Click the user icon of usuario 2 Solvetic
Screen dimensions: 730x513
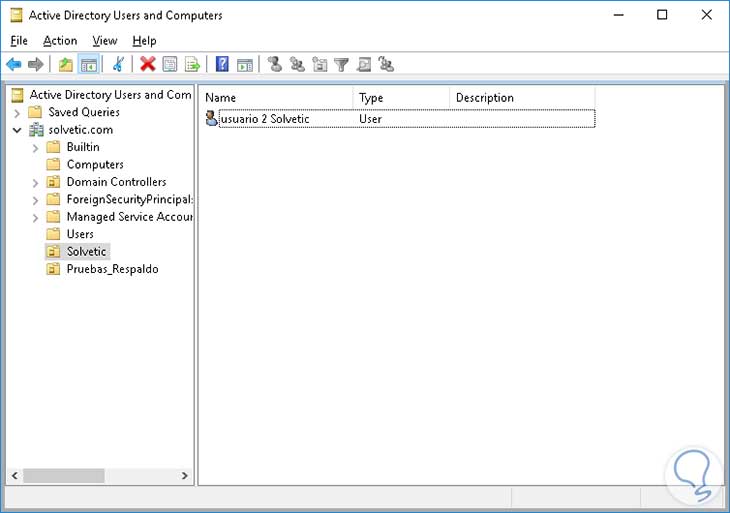click(211, 119)
